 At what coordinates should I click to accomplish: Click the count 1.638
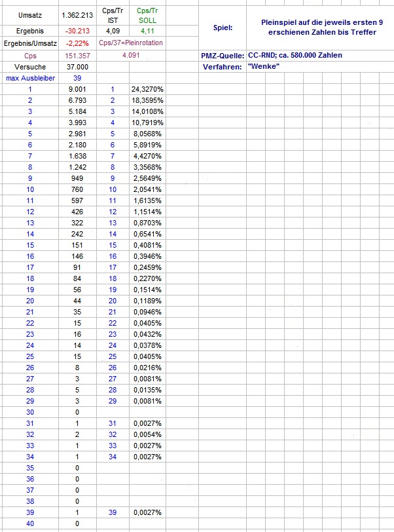(x=77, y=156)
